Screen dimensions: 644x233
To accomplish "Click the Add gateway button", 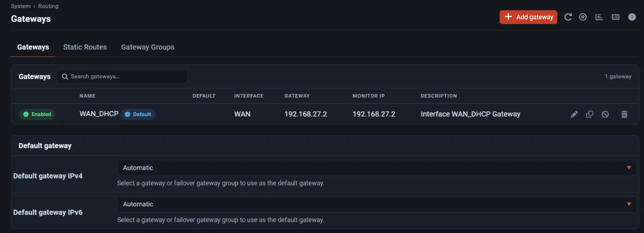I will (528, 17).
